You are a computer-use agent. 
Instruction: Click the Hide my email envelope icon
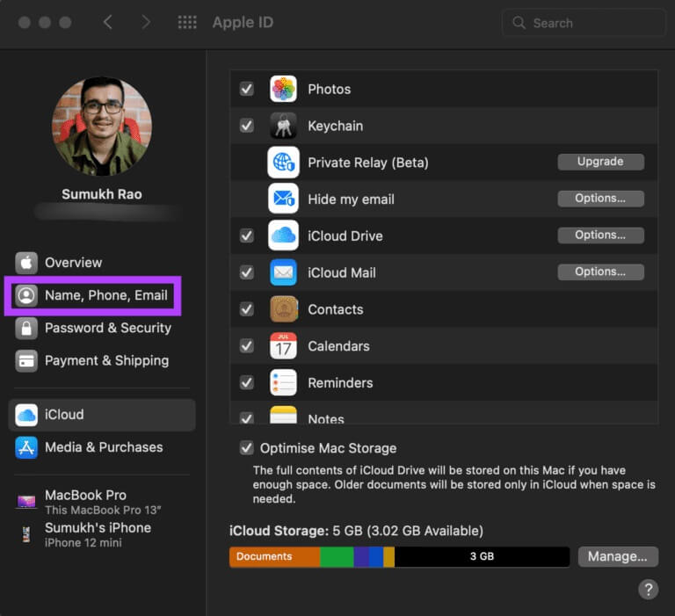tap(283, 199)
